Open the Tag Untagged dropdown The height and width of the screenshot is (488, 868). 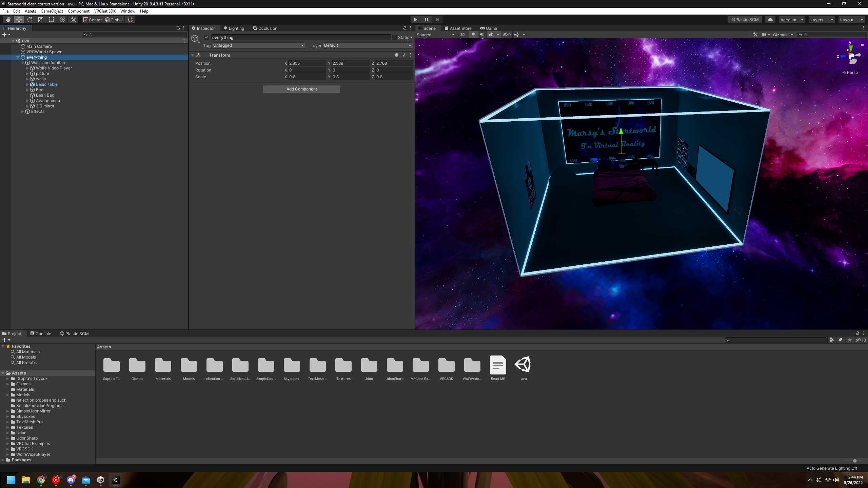258,45
